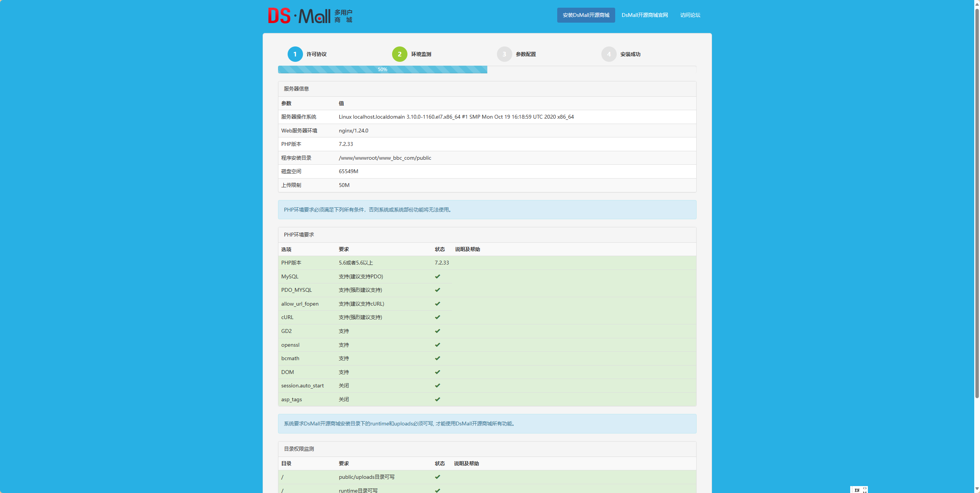This screenshot has width=980, height=493.
Task: Click the scrollbar down arrow
Action: (977, 489)
